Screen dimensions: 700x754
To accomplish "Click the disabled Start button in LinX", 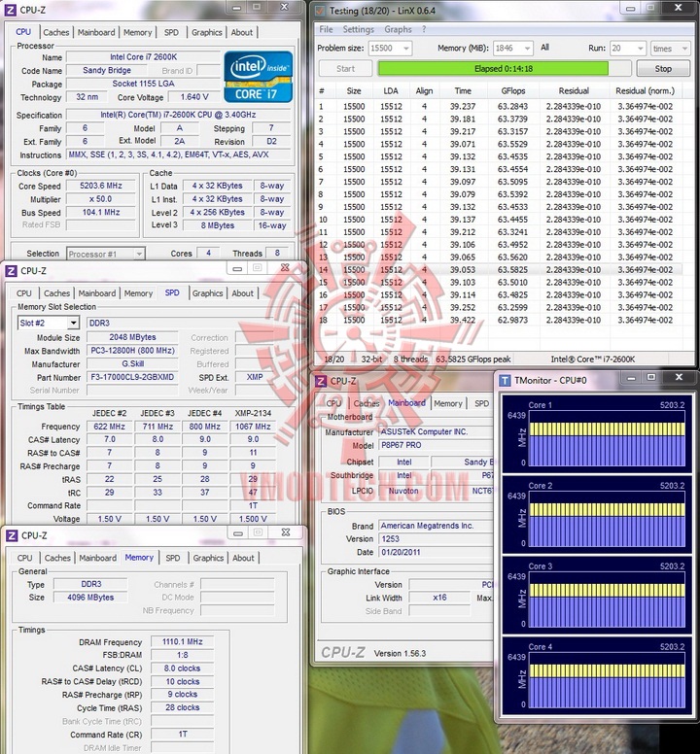I will 345,69.
